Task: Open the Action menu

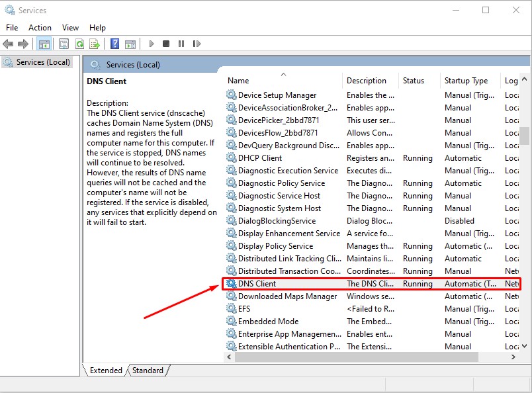Action: (x=40, y=28)
